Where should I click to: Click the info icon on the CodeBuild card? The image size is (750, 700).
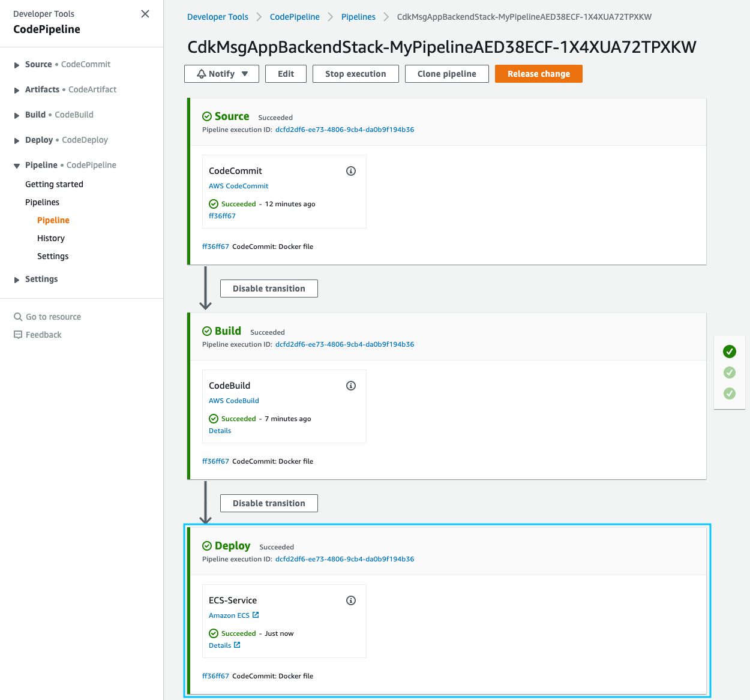point(351,386)
